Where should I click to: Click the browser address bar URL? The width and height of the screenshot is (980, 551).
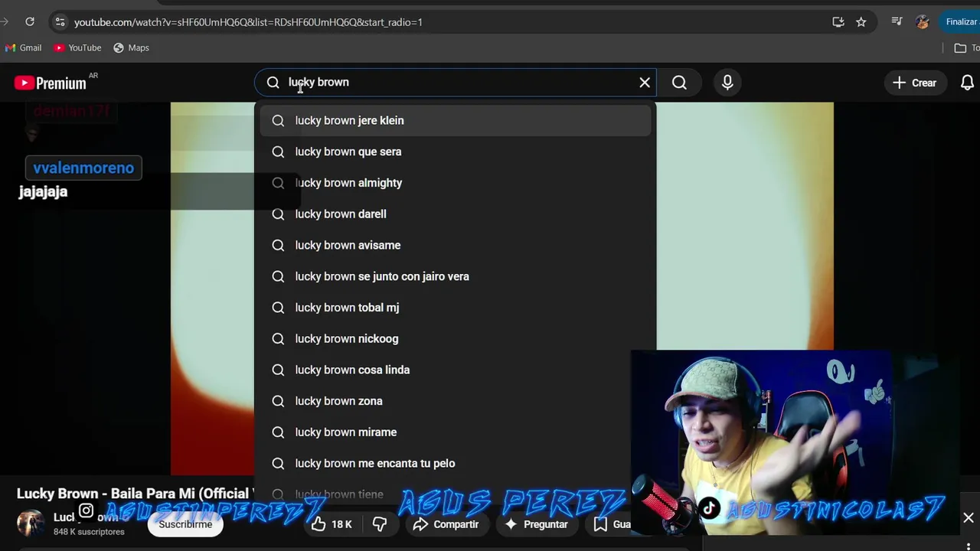click(248, 22)
